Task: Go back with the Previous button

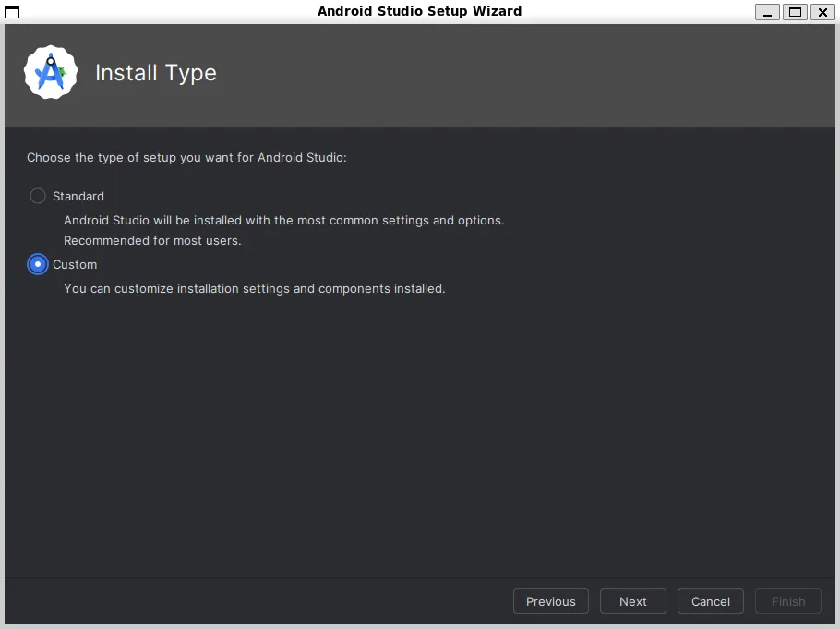Action: (x=550, y=601)
